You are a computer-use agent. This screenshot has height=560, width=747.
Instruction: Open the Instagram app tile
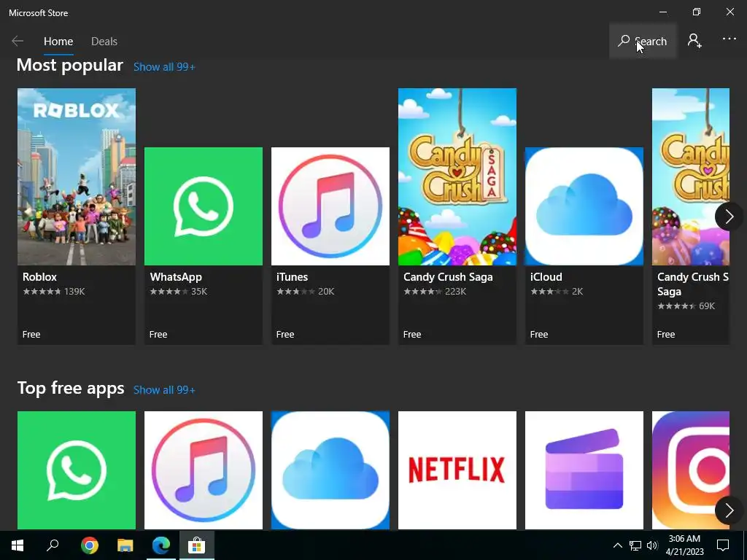pyautogui.click(x=691, y=470)
